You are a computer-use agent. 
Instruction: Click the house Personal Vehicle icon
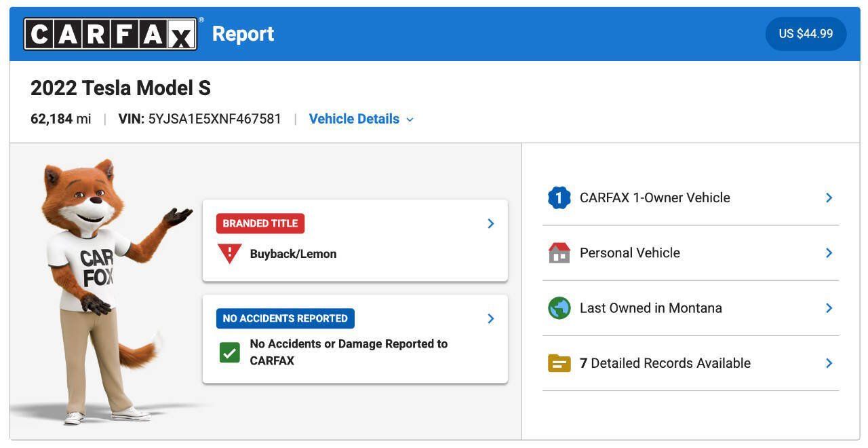pyautogui.click(x=559, y=253)
